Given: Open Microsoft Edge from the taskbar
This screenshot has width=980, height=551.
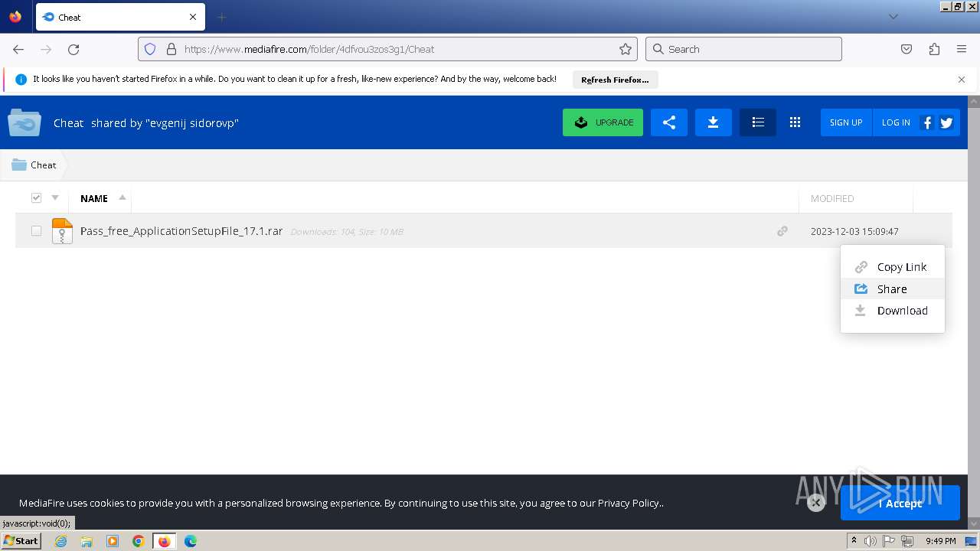Looking at the screenshot, I should click(191, 541).
